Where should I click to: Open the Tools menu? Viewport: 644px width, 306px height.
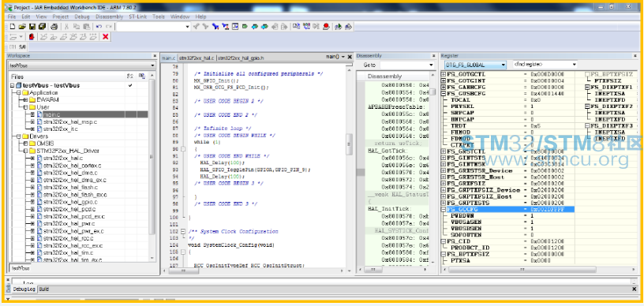(x=159, y=17)
